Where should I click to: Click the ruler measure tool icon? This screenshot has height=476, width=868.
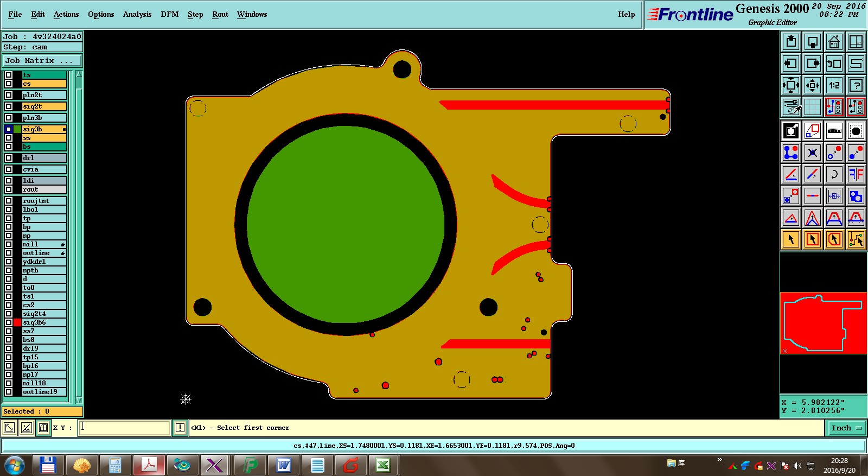(834, 131)
